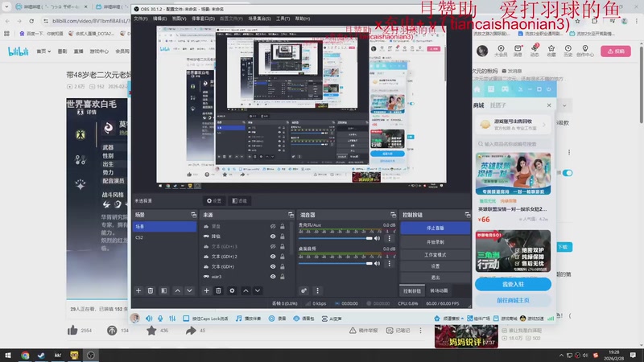Screen dimensions: 644x362
Task: Remove selected scene with Scenes trash icon
Action: [x=151, y=290]
